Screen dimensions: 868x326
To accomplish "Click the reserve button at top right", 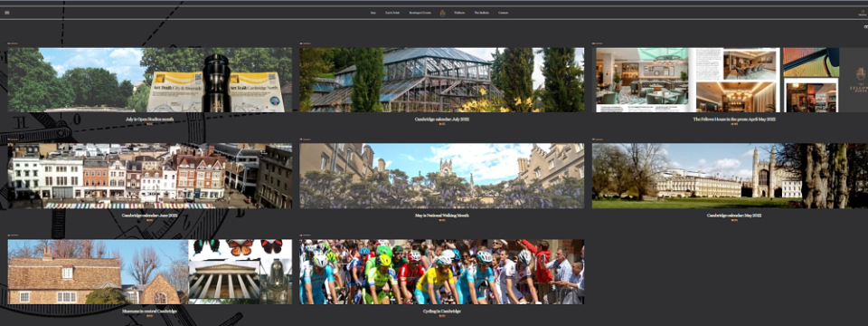I will 863,13.
